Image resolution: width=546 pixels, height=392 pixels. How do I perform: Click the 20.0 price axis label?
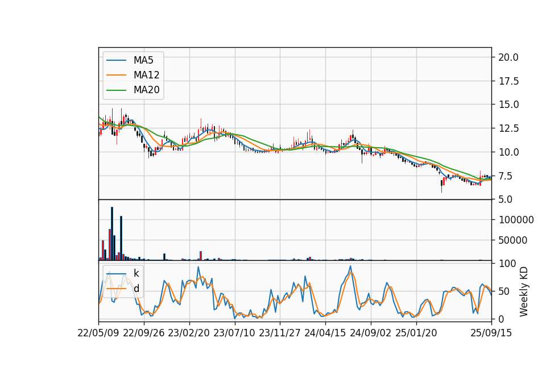click(x=508, y=57)
